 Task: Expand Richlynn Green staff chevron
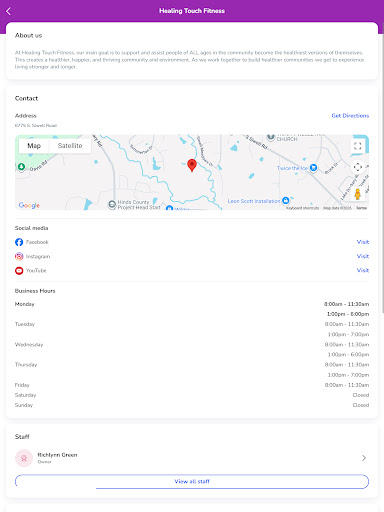[x=364, y=458]
